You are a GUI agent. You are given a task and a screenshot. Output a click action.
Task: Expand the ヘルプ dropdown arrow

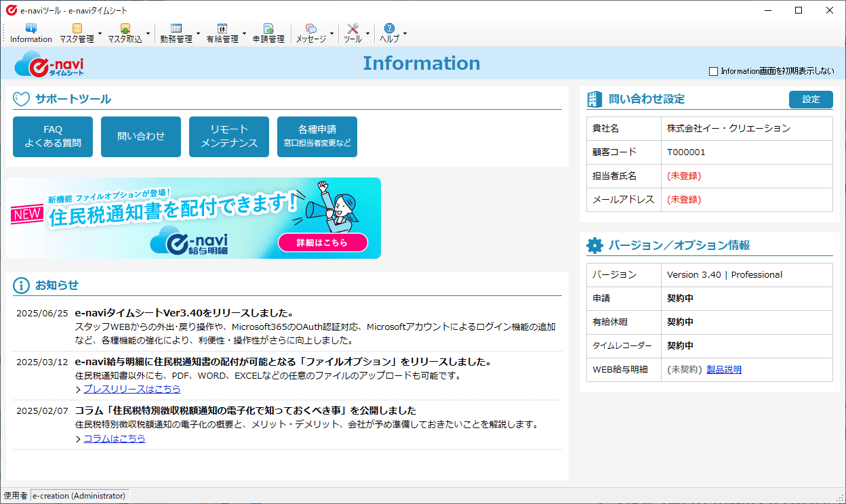[x=405, y=33]
